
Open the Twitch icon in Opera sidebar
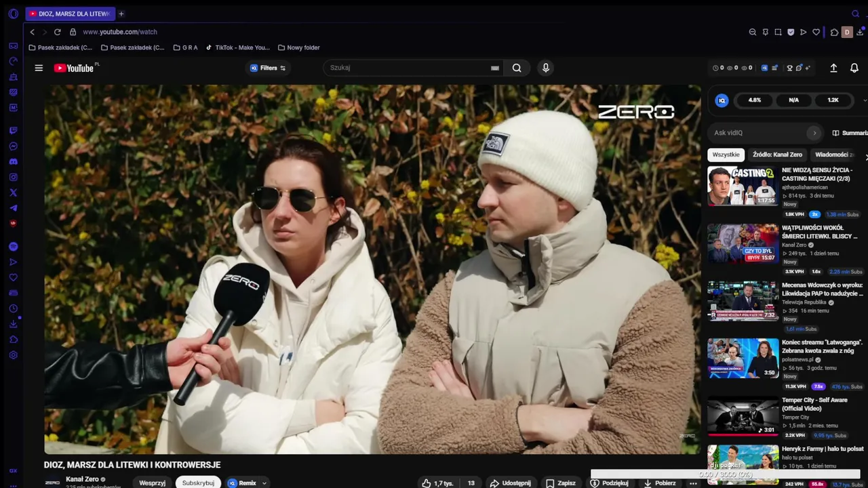[13, 130]
